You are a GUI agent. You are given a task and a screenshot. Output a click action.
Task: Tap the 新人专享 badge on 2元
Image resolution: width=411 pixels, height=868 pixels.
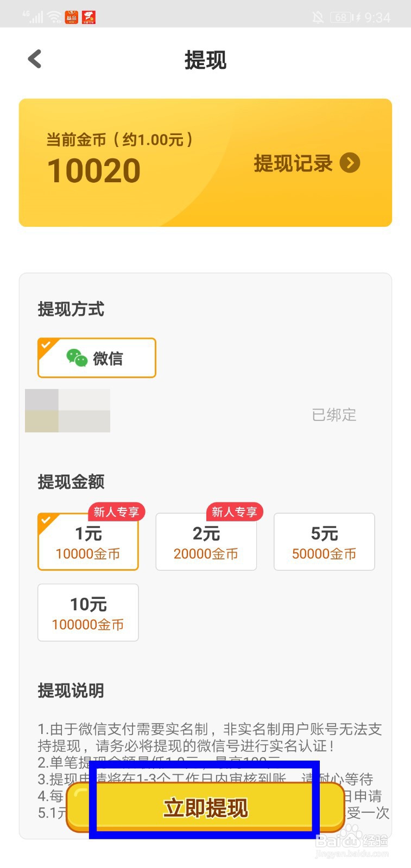coord(234,512)
